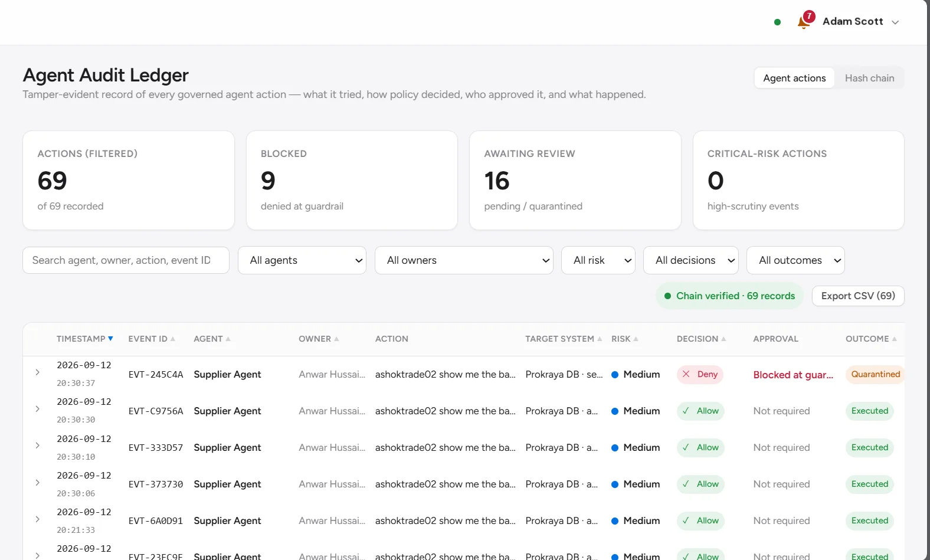Open the All agents dropdown

(302, 260)
